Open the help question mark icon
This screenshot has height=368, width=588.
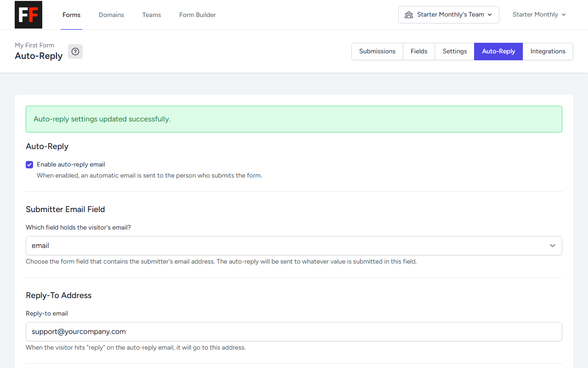point(75,52)
